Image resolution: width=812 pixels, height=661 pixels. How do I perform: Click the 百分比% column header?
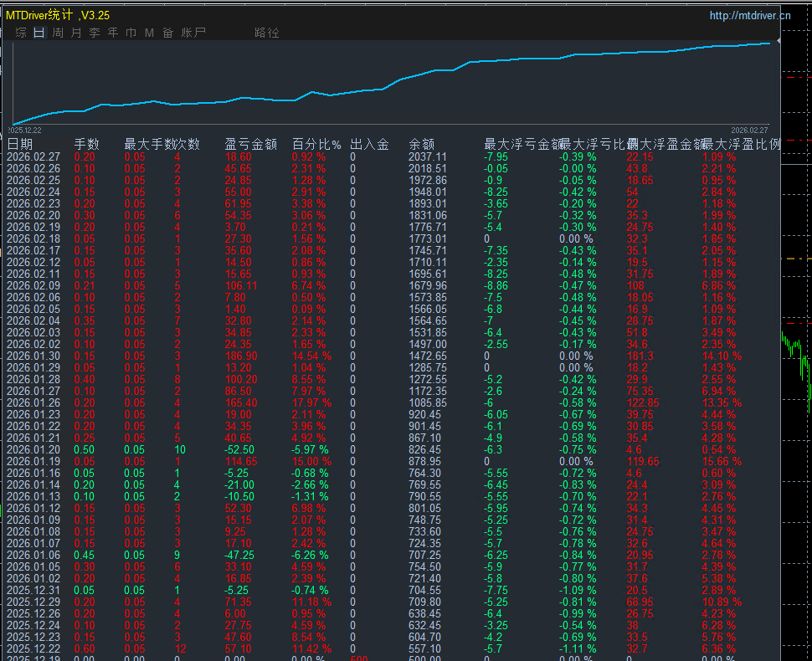click(316, 144)
